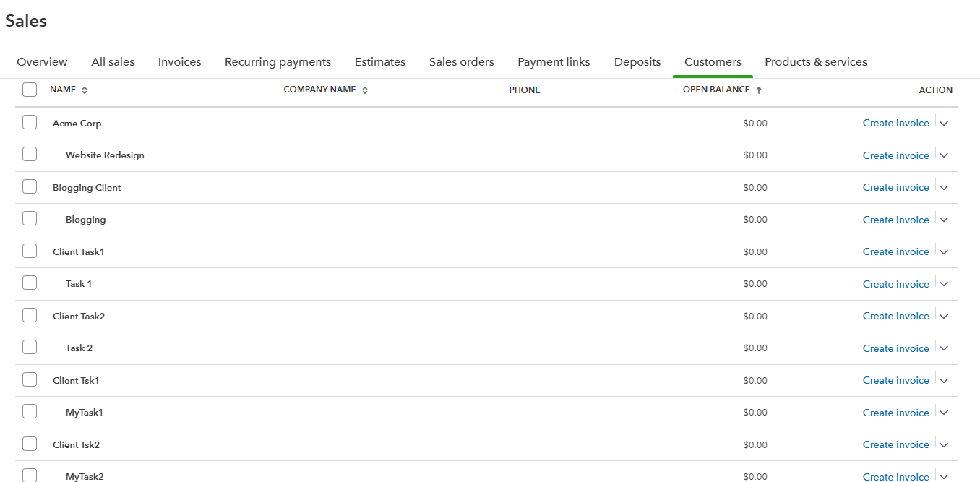Viewport: 980px width, 482px height.
Task: Select the Acme Corp row checkbox
Action: [30, 123]
